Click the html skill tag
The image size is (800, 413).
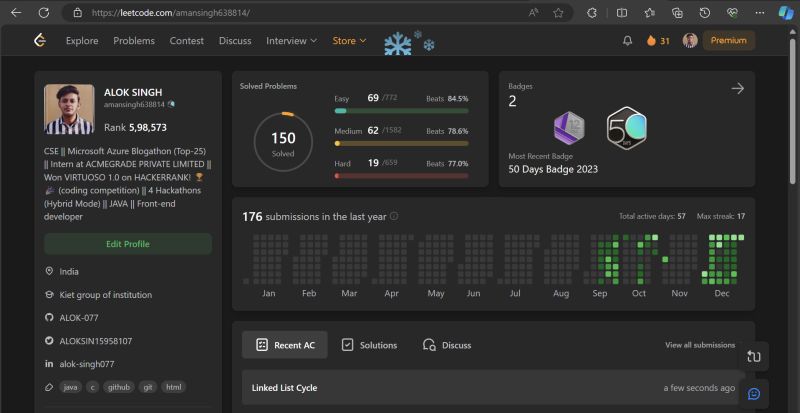coord(173,387)
